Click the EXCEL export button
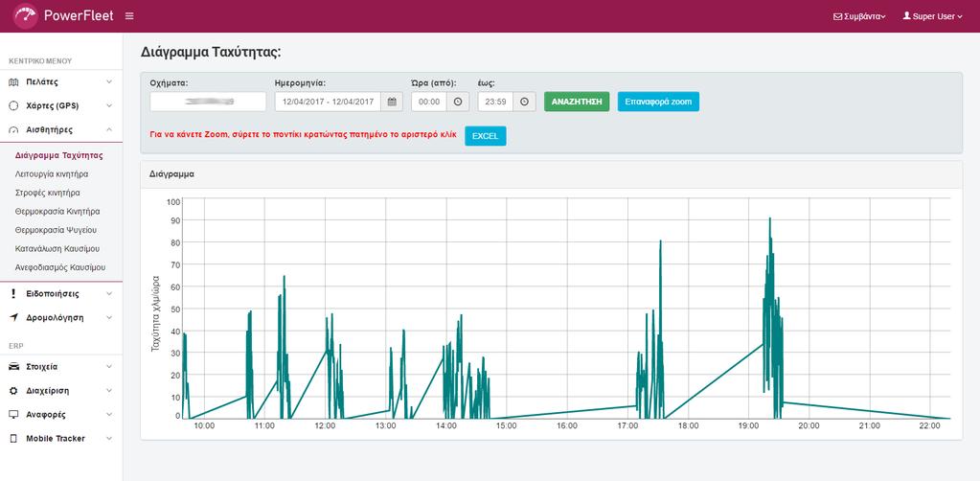980x481 pixels. coord(485,136)
